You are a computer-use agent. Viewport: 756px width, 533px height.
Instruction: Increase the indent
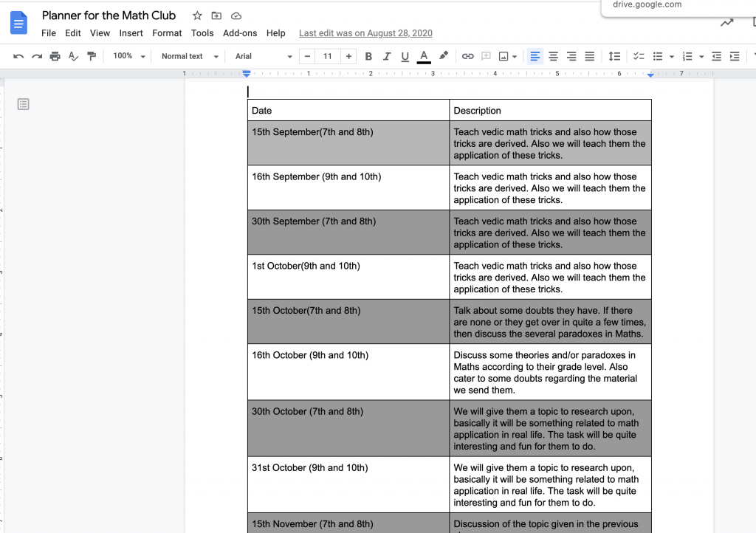coord(735,56)
